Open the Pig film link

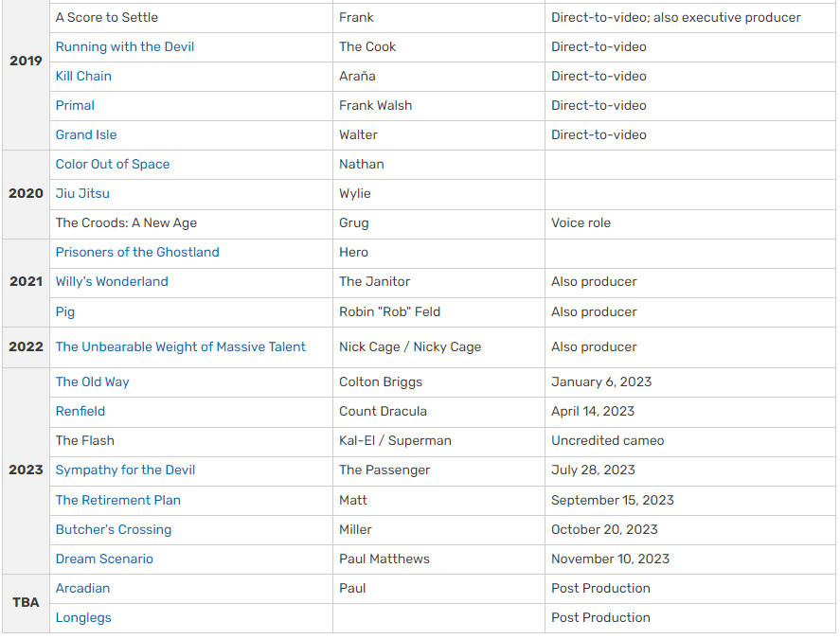(x=65, y=312)
